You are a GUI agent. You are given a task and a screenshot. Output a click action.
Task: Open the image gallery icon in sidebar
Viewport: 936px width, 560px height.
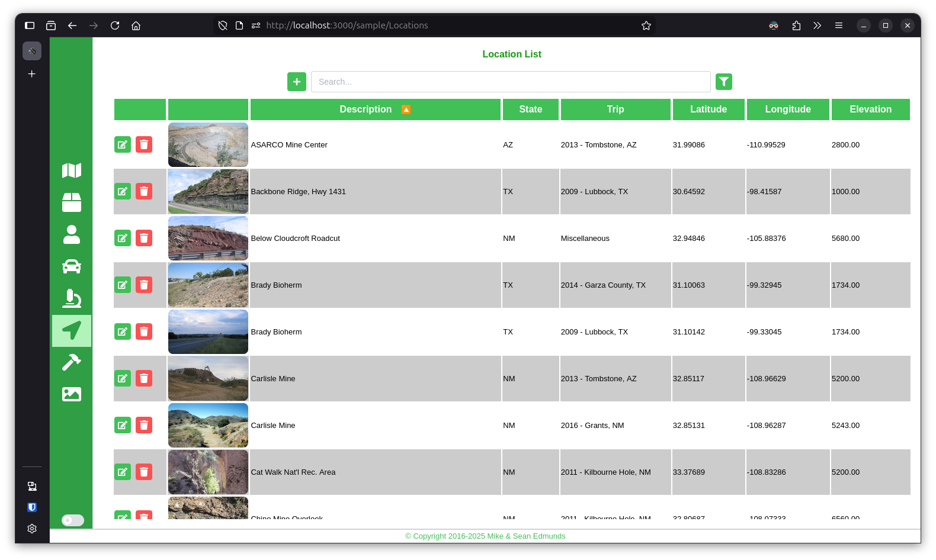(72, 394)
